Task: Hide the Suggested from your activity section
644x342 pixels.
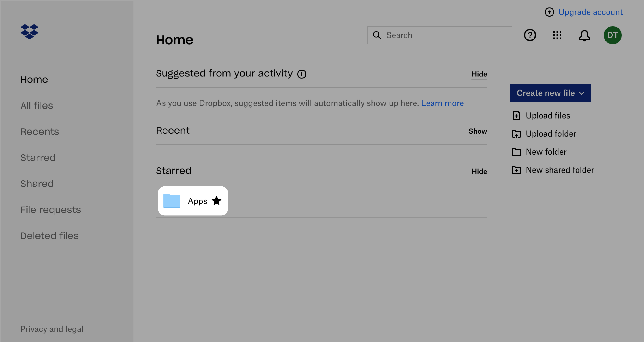Action: coord(479,74)
